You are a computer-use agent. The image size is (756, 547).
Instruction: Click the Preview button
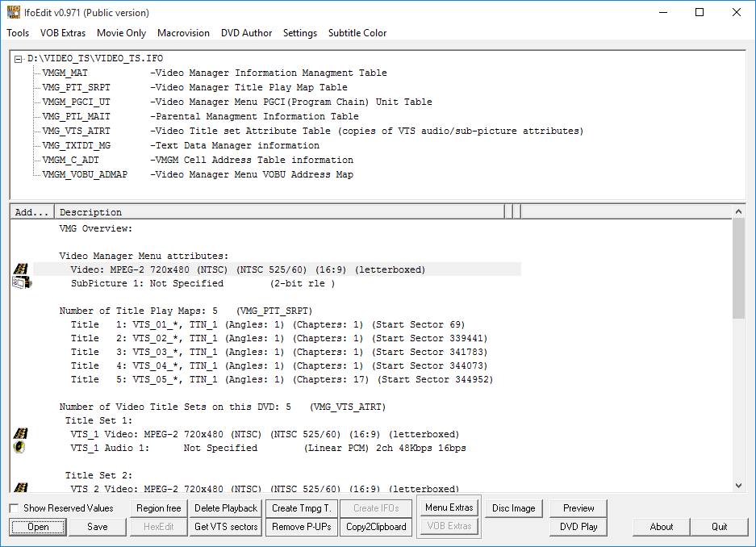[x=578, y=508]
